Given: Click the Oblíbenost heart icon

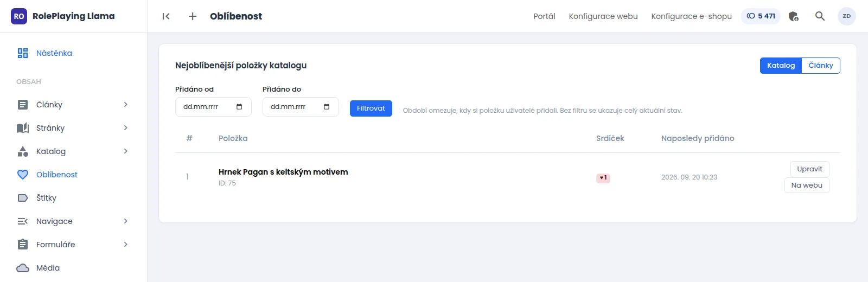Looking at the screenshot, I should click(23, 175).
